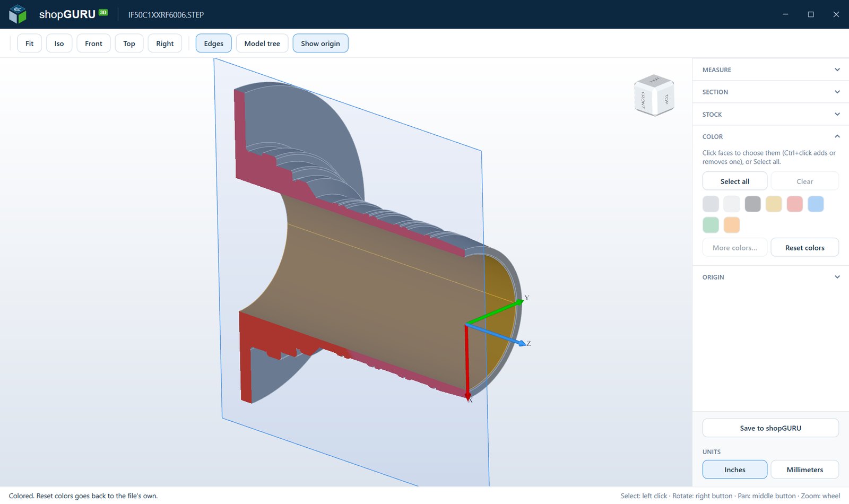Toggle the Edges display off
This screenshot has height=504, width=849.
tap(213, 44)
